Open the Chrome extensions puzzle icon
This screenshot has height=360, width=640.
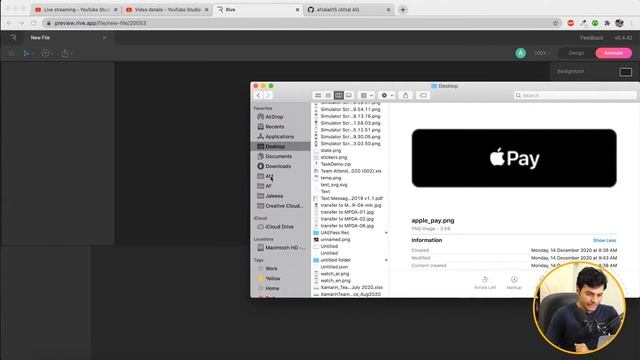tap(607, 23)
